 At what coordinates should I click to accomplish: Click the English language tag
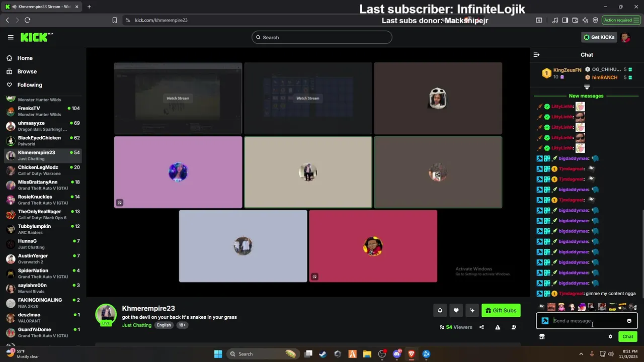(x=164, y=325)
